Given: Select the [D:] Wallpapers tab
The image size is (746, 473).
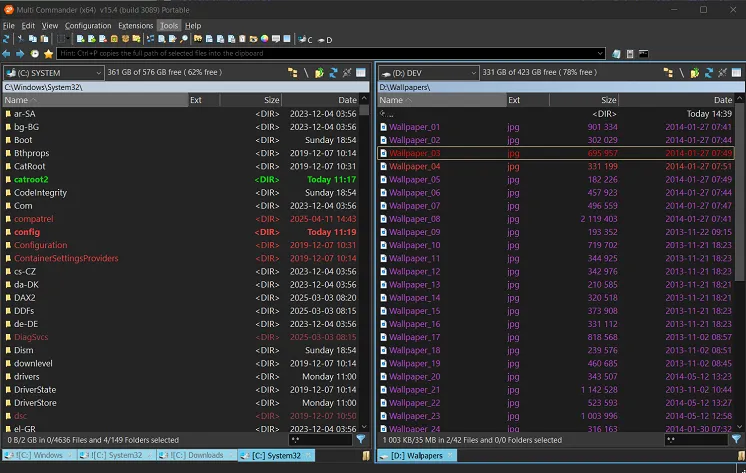Looking at the screenshot, I should coord(416,455).
